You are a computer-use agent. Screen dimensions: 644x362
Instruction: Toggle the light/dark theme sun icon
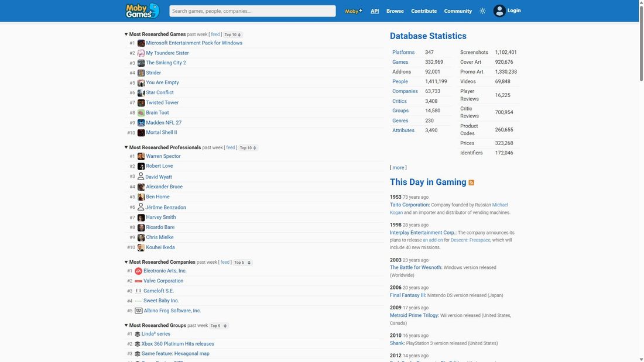coord(482,11)
